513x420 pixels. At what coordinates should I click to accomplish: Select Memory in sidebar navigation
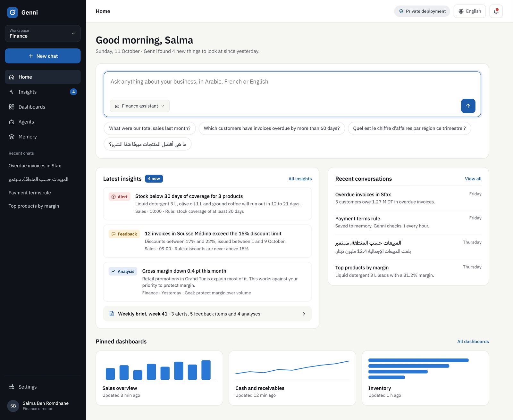[x=43, y=137]
